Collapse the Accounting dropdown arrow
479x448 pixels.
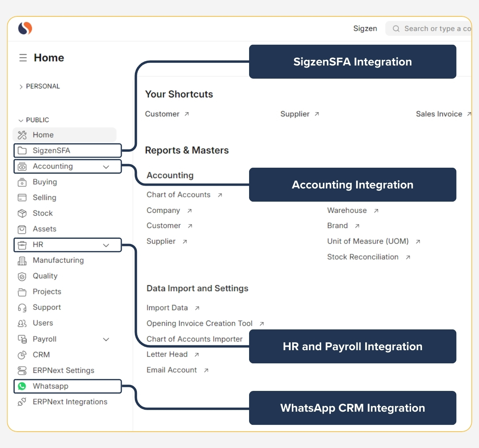click(x=106, y=166)
